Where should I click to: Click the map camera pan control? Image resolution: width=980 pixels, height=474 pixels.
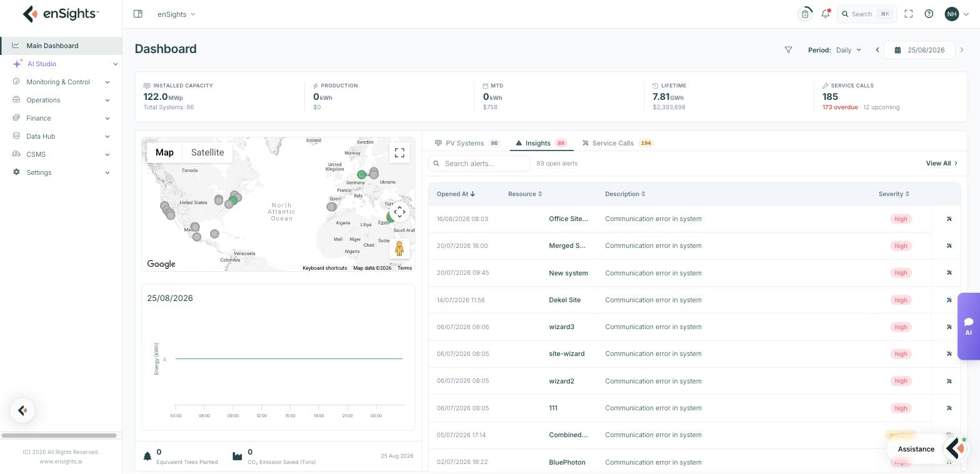click(x=399, y=212)
